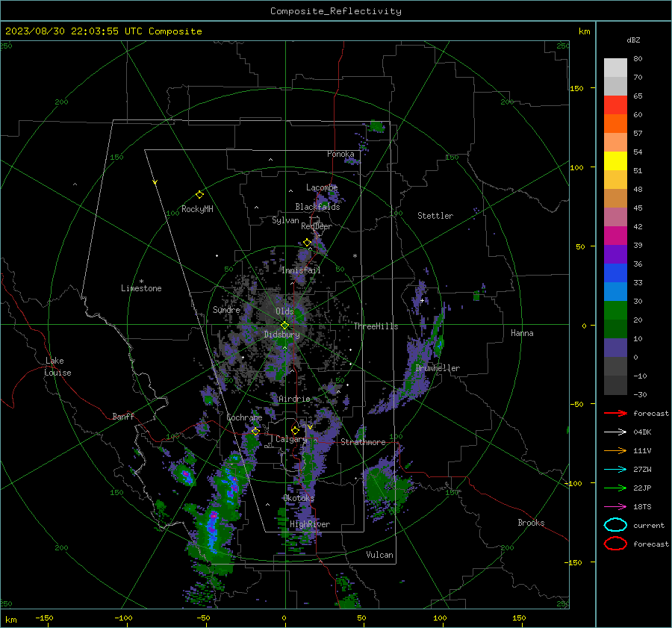Click the Blackfalds city label

317,207
